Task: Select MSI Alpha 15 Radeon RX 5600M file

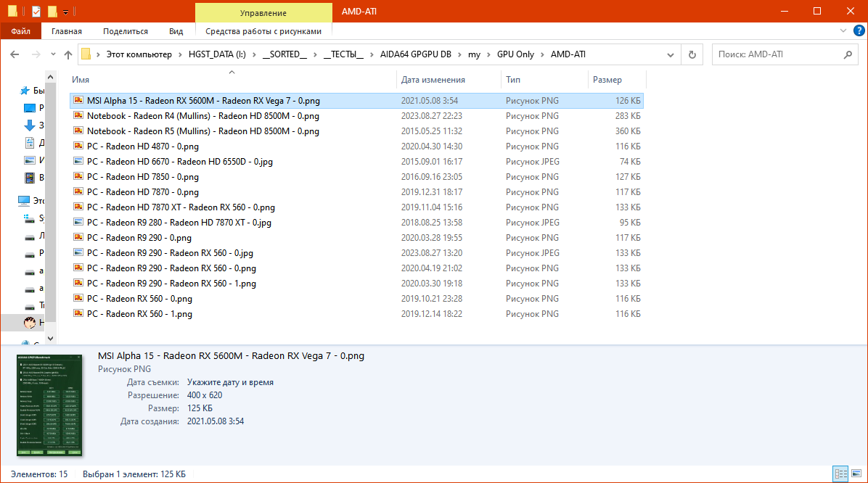Action: point(356,101)
